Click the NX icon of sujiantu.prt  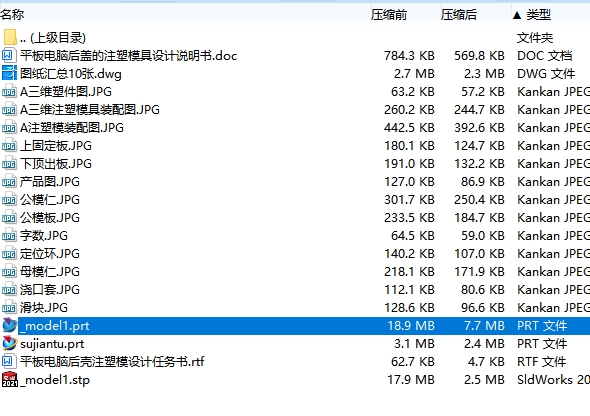pos(9,343)
